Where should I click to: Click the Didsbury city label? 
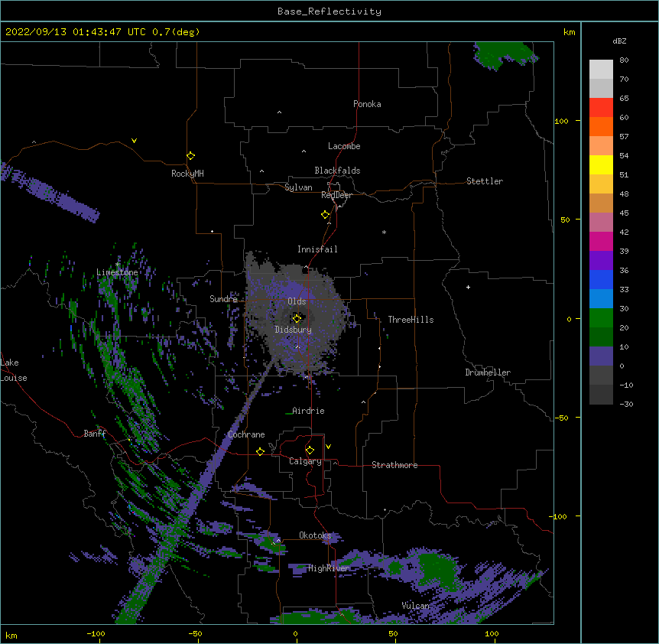click(x=293, y=330)
